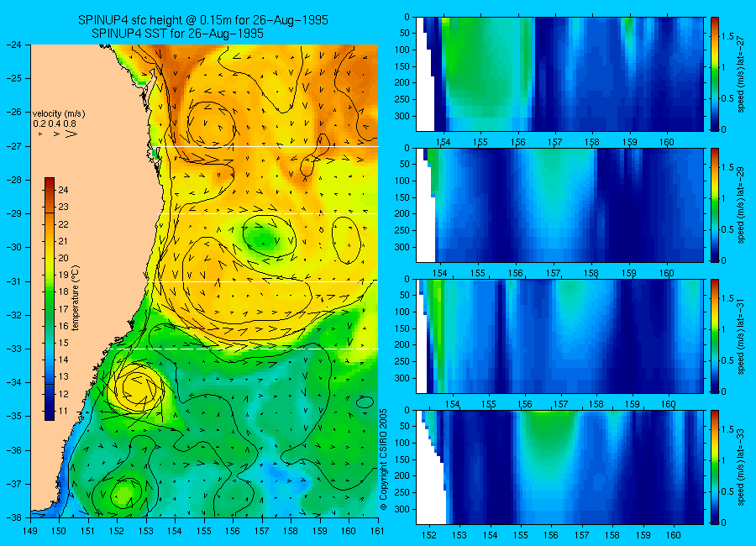Open the speed section panel for lat=-27
The height and width of the screenshot is (546, 756).
point(559,74)
